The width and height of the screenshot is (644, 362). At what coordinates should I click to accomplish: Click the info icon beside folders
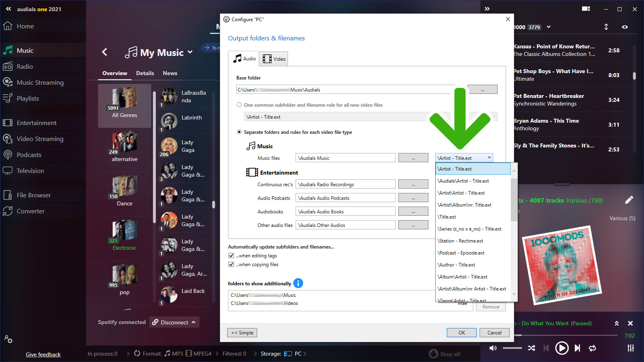coord(298,283)
